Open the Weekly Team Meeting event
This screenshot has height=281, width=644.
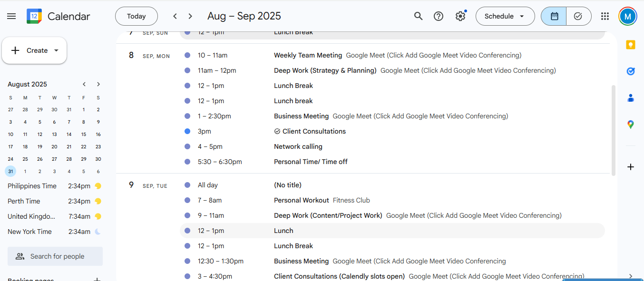click(308, 55)
